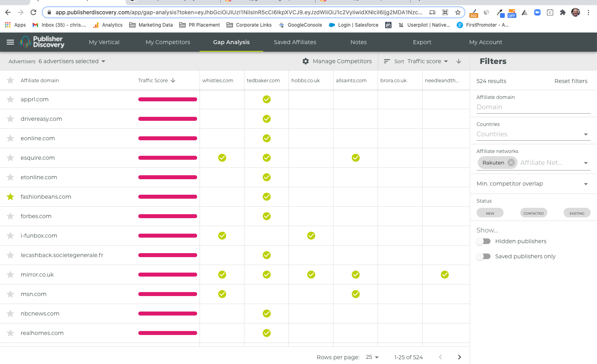Reverse sort direction with the arrow icon

pos(459,61)
